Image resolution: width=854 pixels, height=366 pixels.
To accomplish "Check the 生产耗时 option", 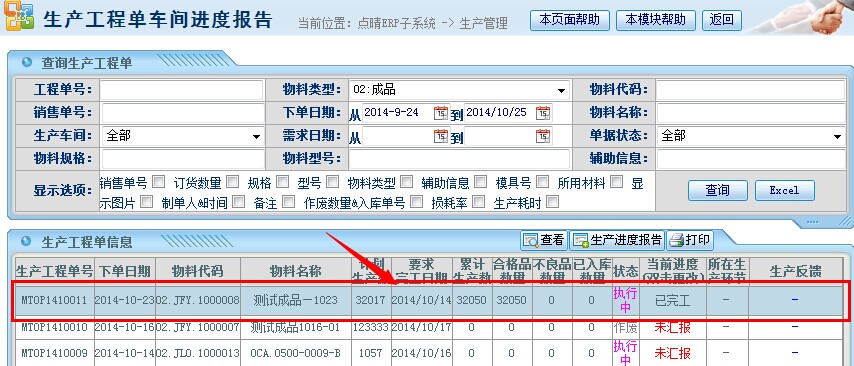I will tap(552, 202).
